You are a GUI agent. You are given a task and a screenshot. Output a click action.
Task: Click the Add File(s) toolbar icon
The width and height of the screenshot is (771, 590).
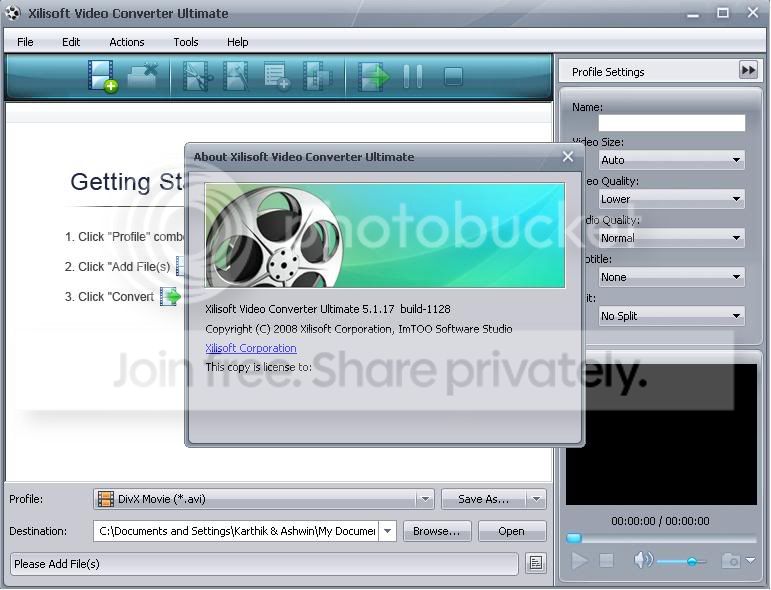103,76
